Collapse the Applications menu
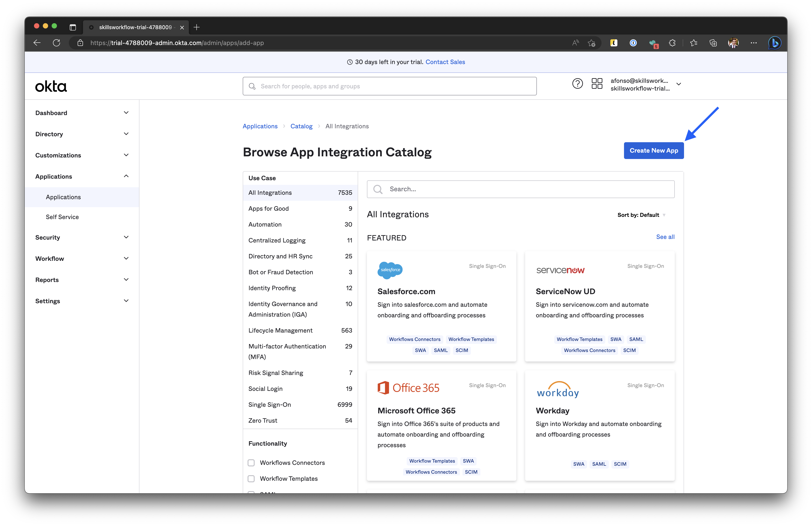Screen dimensions: 812x526 pos(82,176)
